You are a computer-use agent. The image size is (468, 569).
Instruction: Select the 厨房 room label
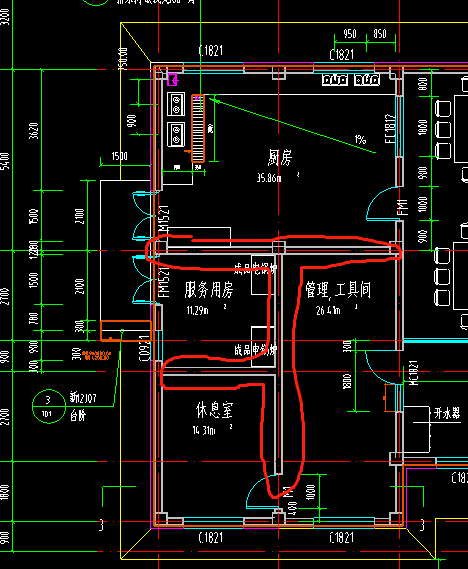pyautogui.click(x=280, y=157)
